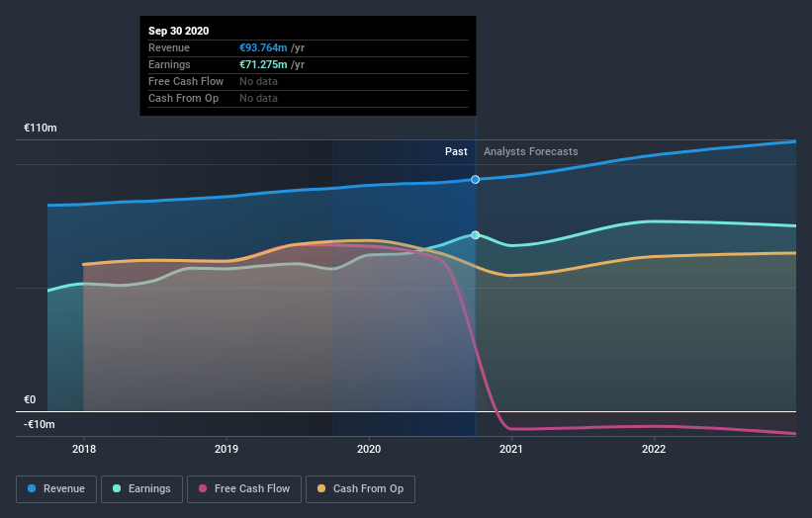Click the €0 y-axis label

pyautogui.click(x=30, y=399)
